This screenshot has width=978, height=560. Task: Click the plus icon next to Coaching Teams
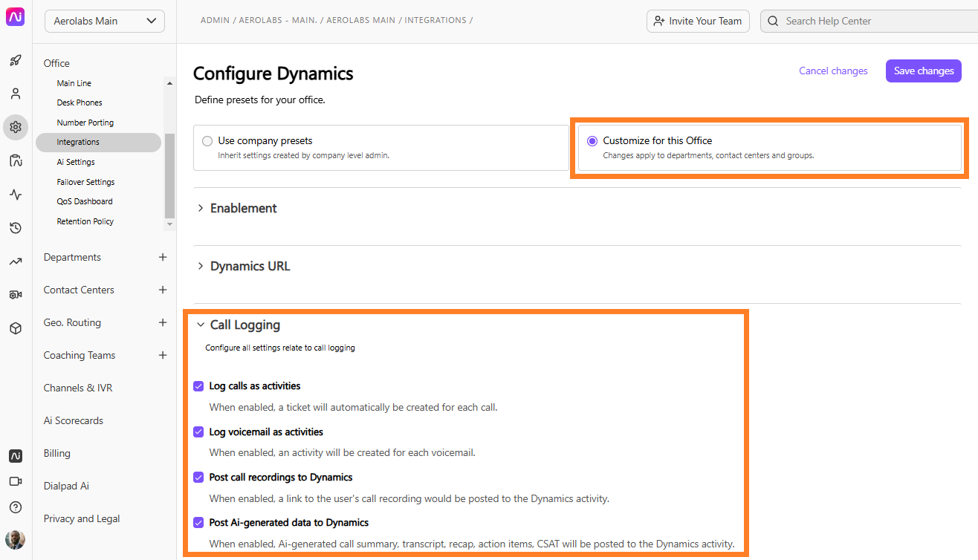(x=163, y=355)
